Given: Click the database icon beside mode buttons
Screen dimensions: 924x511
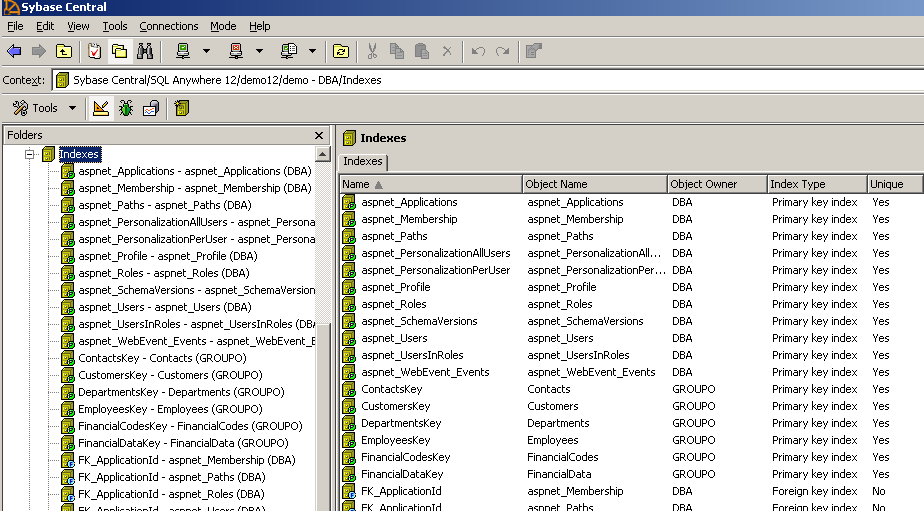Looking at the screenshot, I should click(182, 108).
